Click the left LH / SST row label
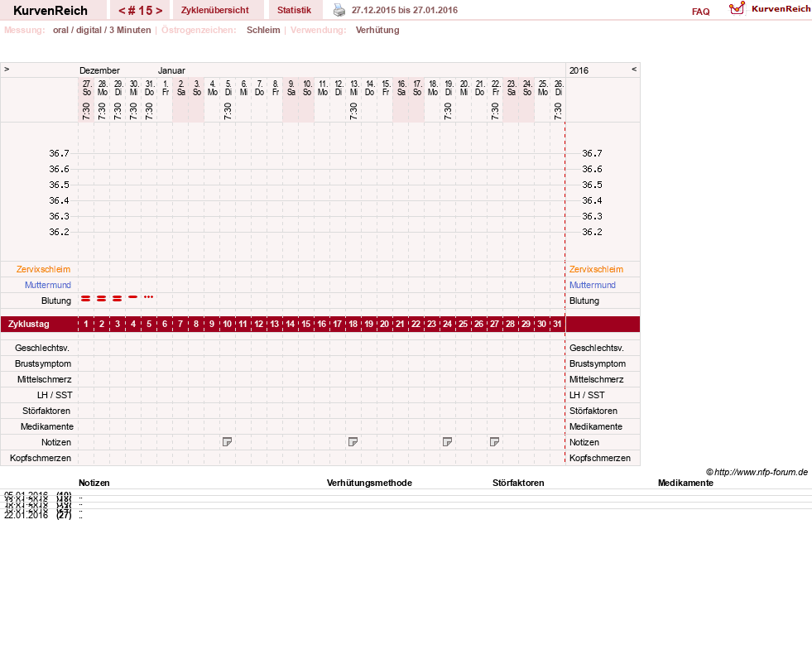The height and width of the screenshot is (664, 812). [x=55, y=395]
